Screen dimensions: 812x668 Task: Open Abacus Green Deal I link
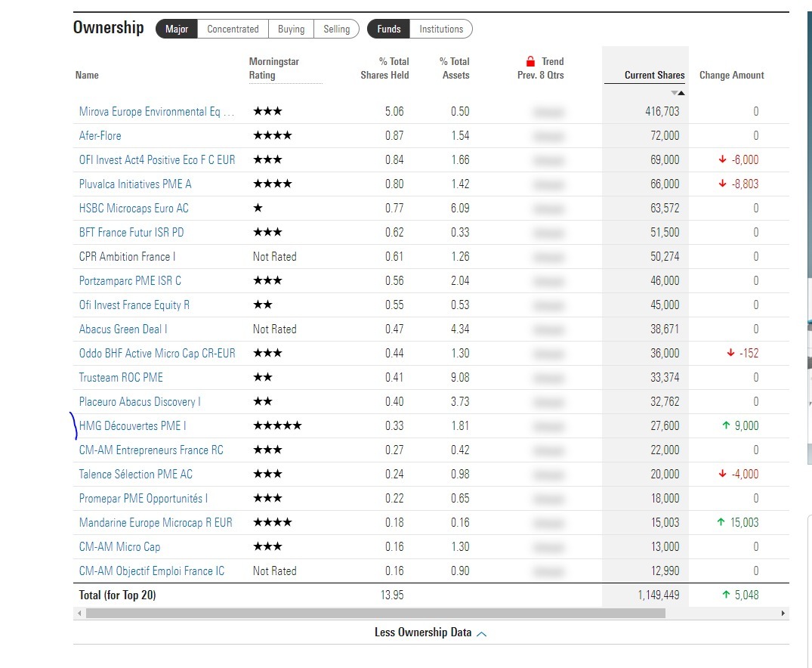pyautogui.click(x=123, y=329)
